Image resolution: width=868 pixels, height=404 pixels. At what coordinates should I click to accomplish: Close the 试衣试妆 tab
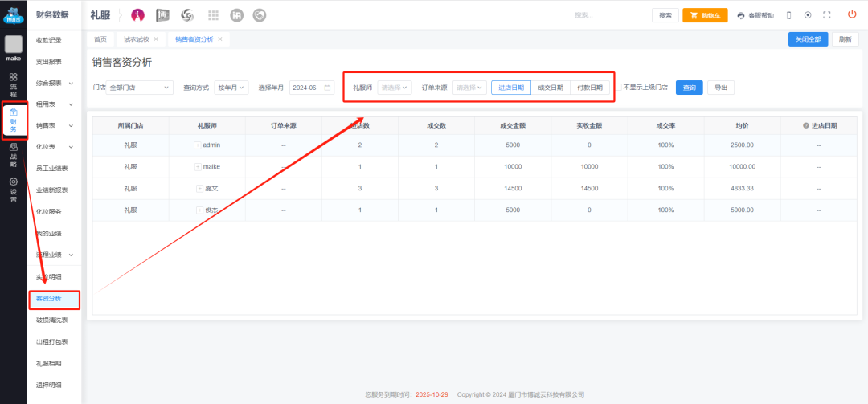click(x=156, y=39)
